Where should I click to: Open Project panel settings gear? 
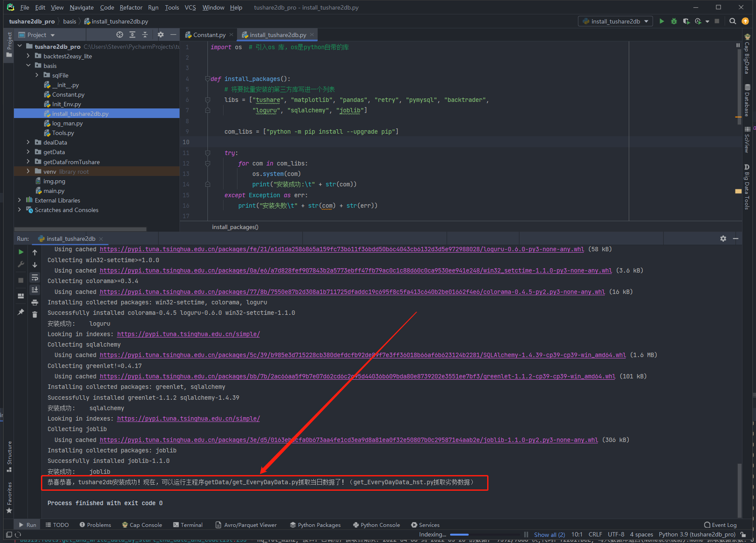[160, 35]
